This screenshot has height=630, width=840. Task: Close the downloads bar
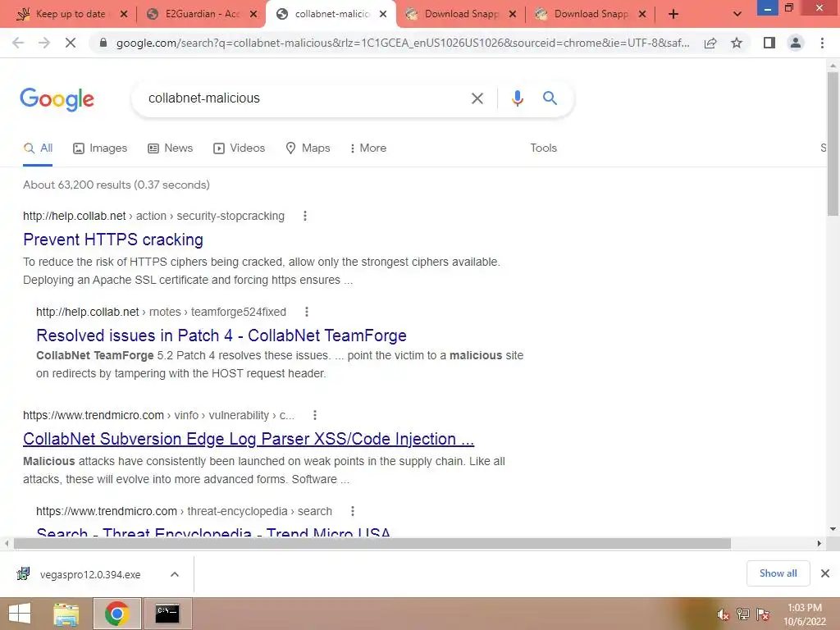click(825, 573)
